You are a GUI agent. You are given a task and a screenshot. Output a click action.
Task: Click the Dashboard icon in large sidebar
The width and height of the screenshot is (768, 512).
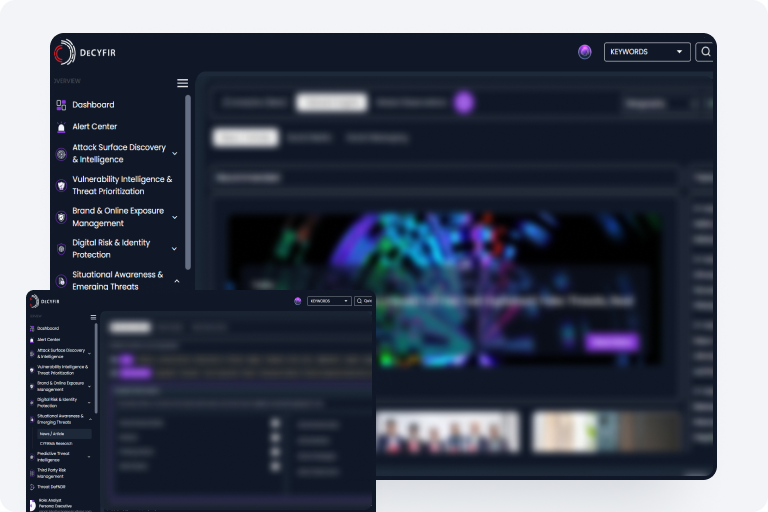(x=61, y=105)
